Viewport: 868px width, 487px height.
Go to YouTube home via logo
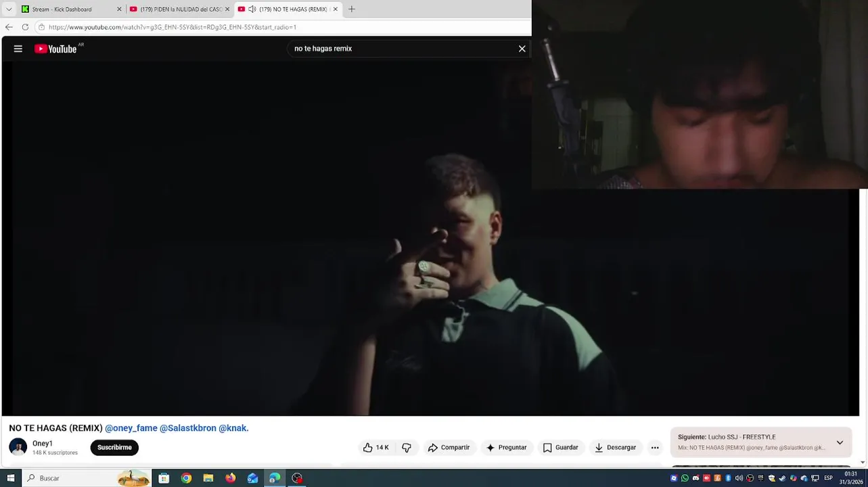[x=55, y=49]
